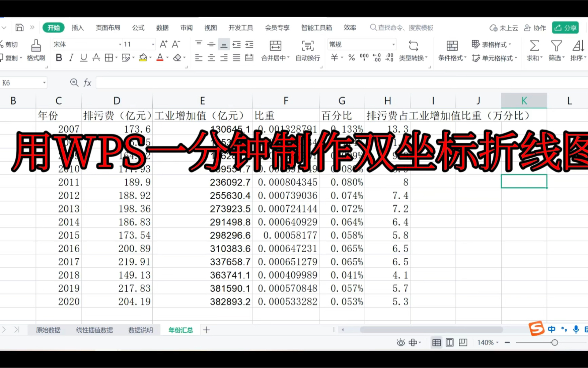Open the Page Layout (页面布局) tab

pyautogui.click(x=108, y=28)
